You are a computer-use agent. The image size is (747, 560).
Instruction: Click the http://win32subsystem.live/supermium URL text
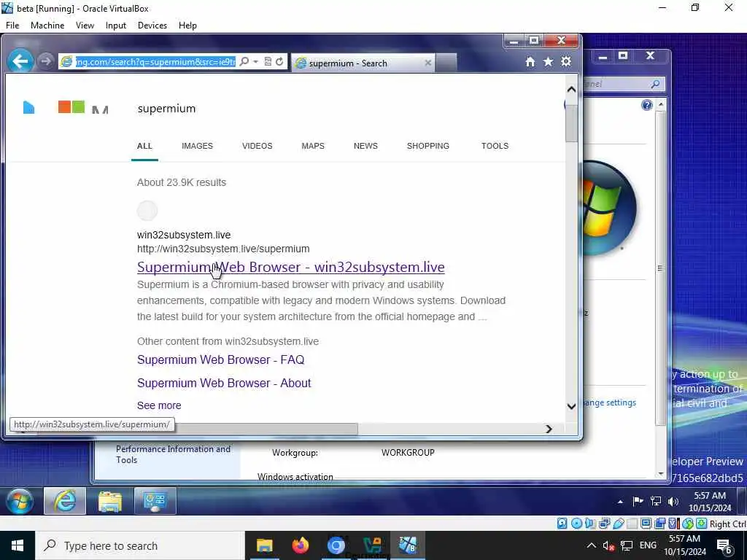tap(223, 249)
